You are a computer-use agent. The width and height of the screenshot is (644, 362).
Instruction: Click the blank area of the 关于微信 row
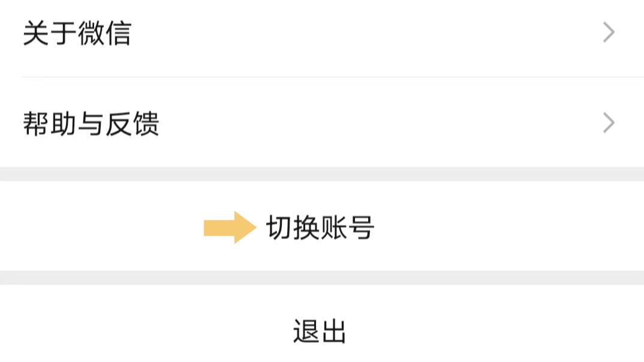[360, 33]
